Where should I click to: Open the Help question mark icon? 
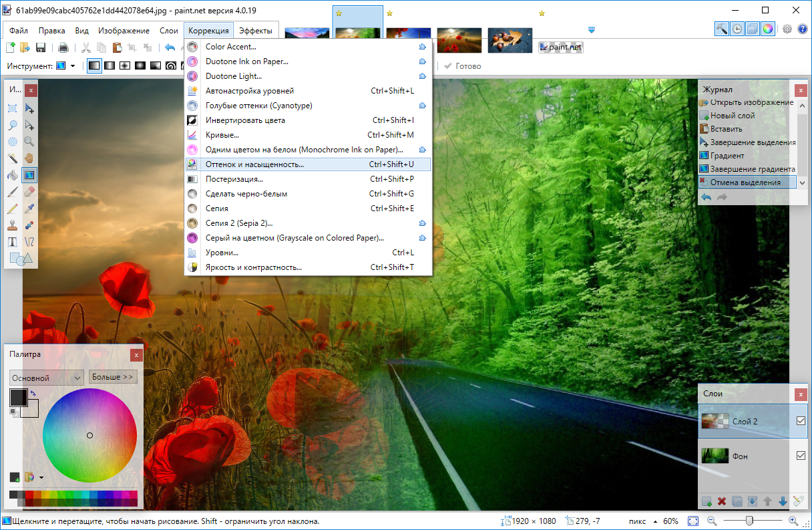coord(803,29)
